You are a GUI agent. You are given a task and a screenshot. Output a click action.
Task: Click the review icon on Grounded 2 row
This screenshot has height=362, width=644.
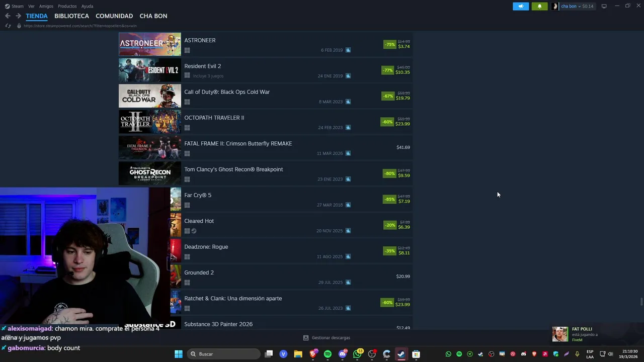[x=348, y=283]
